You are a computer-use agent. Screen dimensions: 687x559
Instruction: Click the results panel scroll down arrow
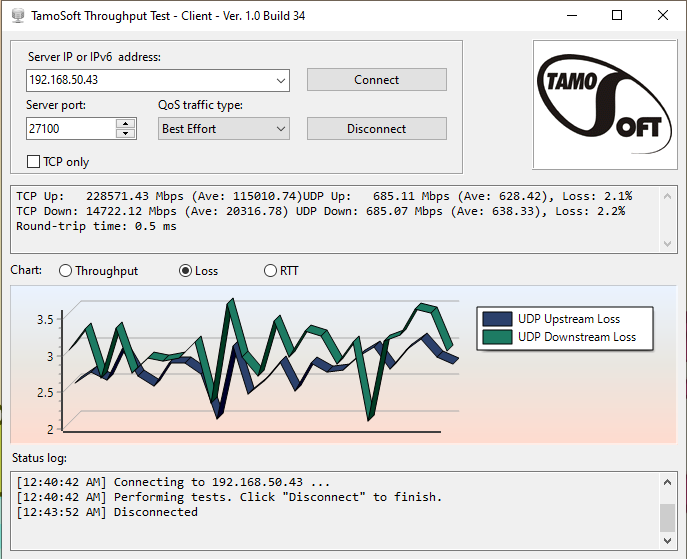pyautogui.click(x=668, y=245)
